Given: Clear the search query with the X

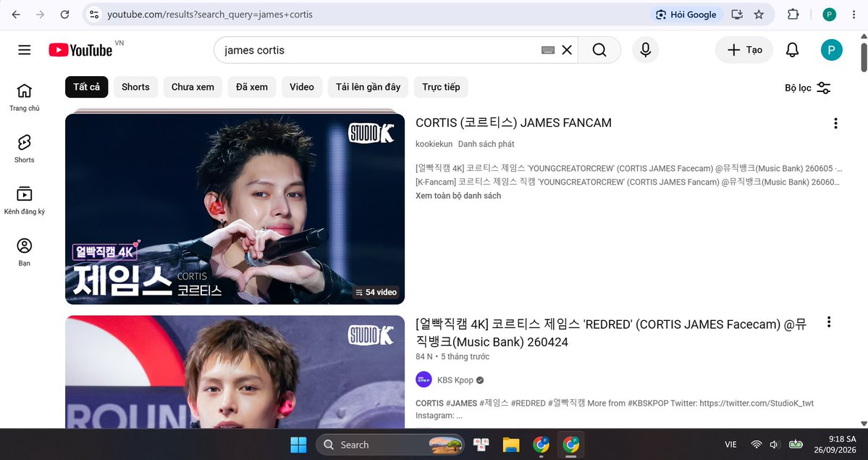Looking at the screenshot, I should tap(567, 50).
